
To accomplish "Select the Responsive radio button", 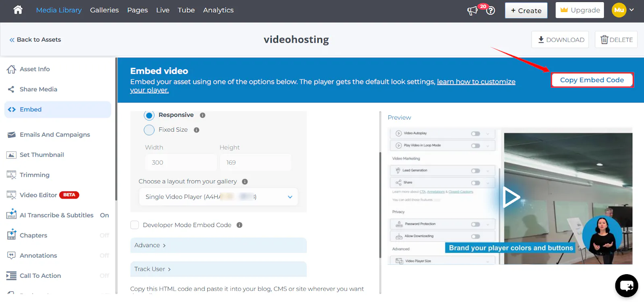I will (x=149, y=116).
